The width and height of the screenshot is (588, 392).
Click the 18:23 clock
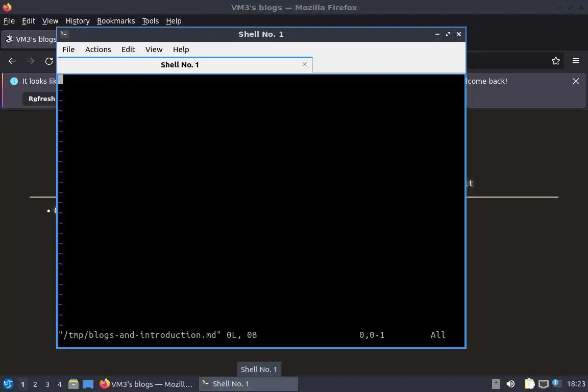[x=576, y=384]
